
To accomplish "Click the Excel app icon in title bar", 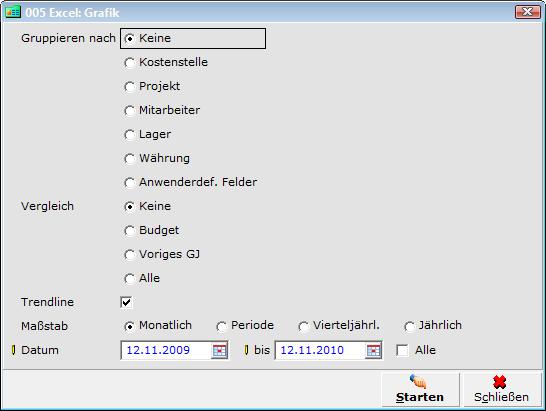I will (13, 12).
